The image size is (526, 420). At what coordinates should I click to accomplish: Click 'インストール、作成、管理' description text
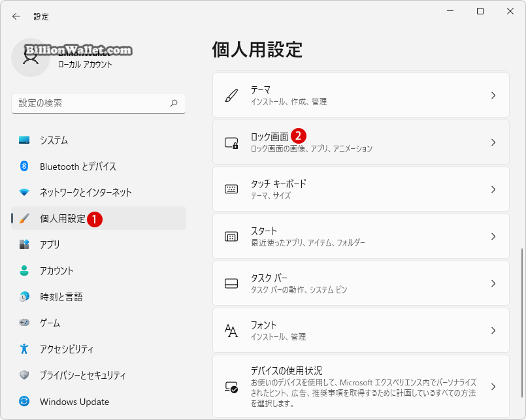pyautogui.click(x=289, y=102)
